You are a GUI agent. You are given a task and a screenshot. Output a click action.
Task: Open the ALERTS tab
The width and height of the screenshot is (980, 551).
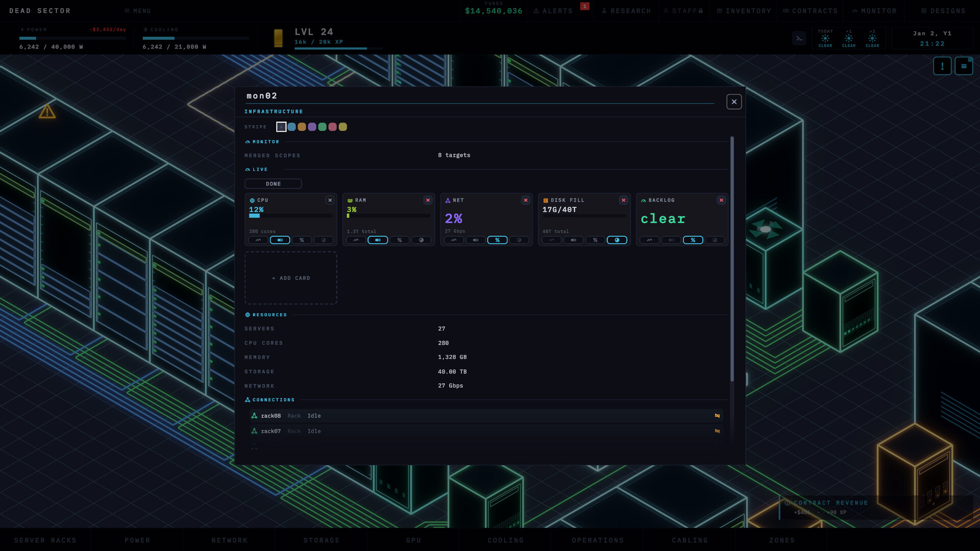click(x=553, y=11)
